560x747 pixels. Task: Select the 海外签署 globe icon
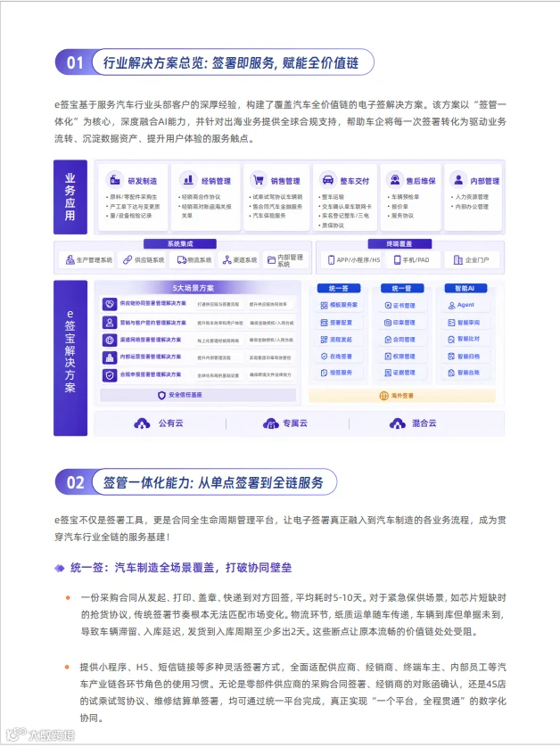383,396
